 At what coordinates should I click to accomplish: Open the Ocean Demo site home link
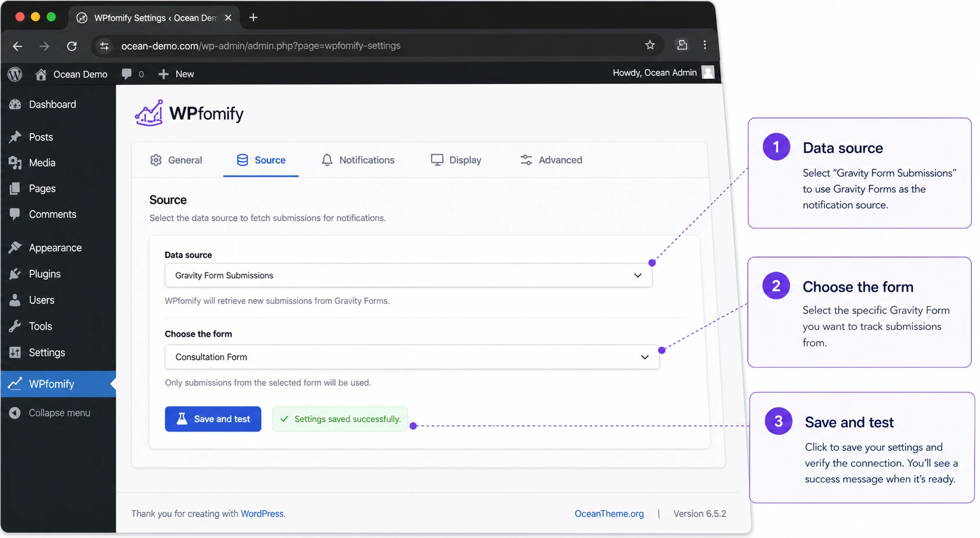point(72,74)
